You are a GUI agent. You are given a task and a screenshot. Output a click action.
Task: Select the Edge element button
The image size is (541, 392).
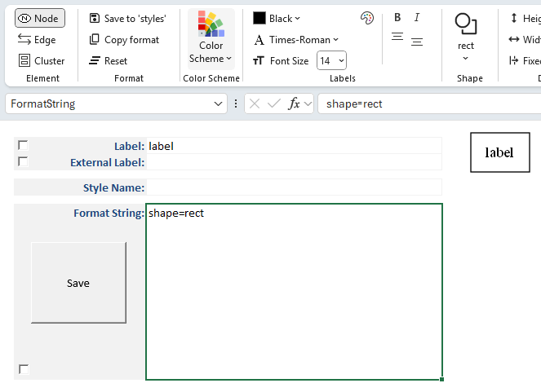pyautogui.click(x=38, y=39)
